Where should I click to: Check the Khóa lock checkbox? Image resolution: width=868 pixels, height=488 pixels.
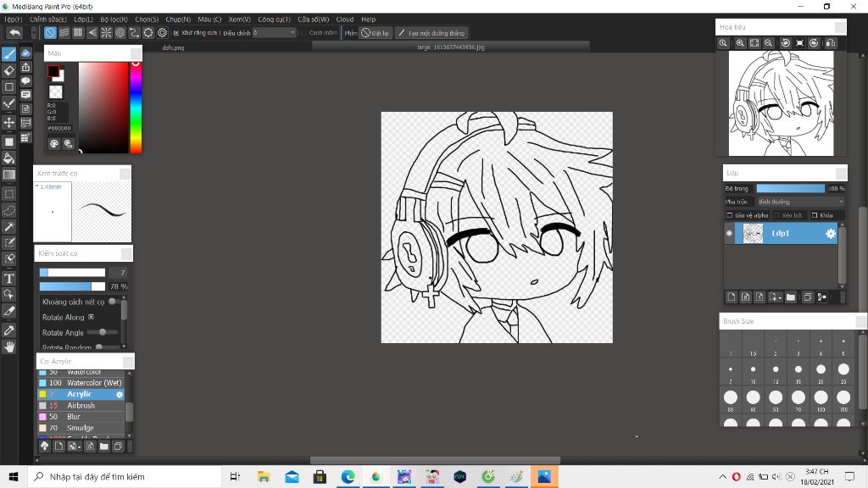[815, 215]
